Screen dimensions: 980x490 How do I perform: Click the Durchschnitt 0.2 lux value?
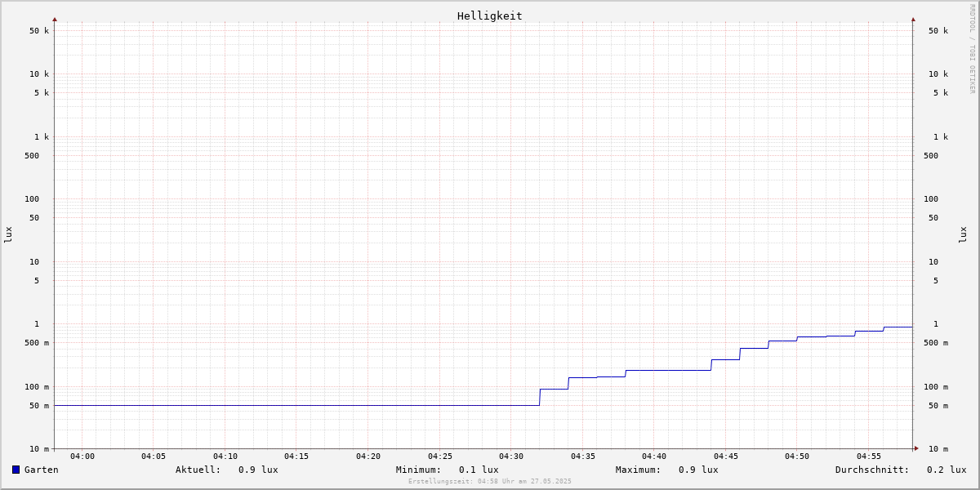[947, 470]
